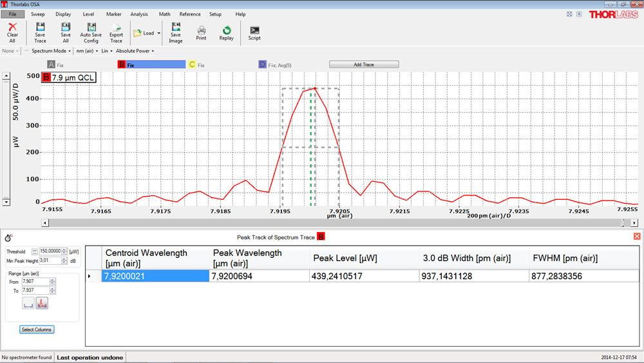644x363 pixels.
Task: Select trace A color box
Action: pyautogui.click(x=51, y=64)
